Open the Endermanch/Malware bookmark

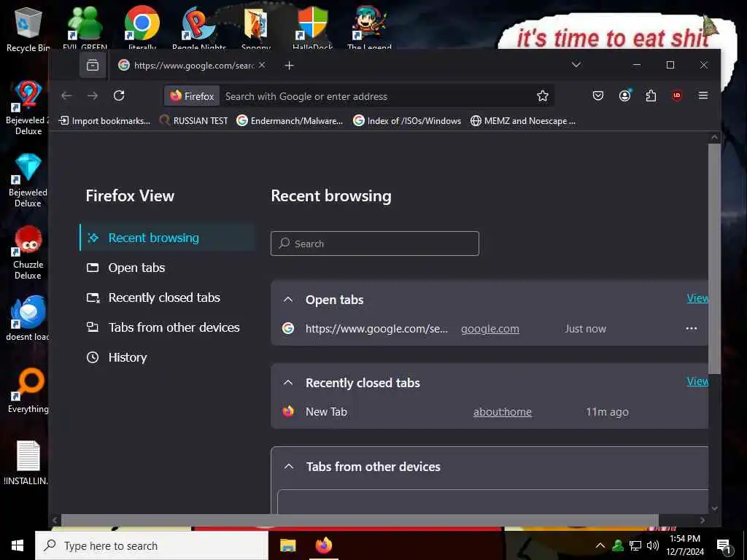pos(290,121)
